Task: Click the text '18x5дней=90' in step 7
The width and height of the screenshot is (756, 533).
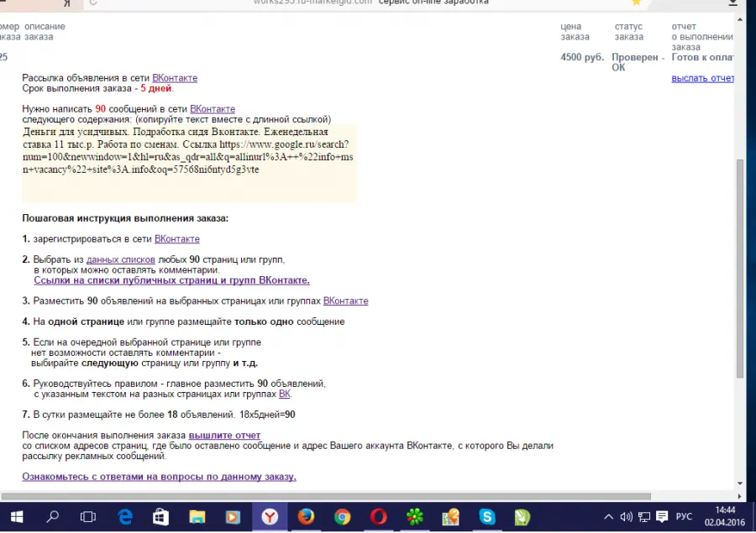Action: tap(267, 415)
